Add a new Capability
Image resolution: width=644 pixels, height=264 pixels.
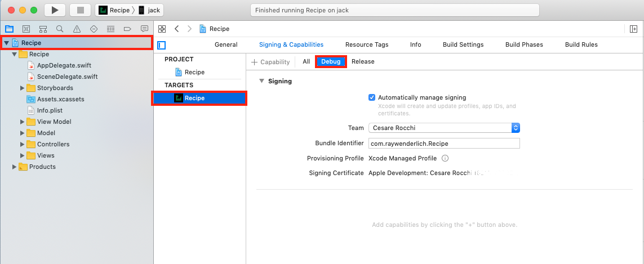270,62
